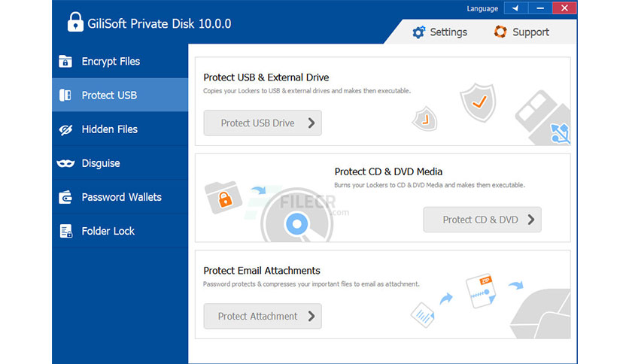Minimize the GiliSoft window
Screen dimensions: 629x364
coord(540,8)
